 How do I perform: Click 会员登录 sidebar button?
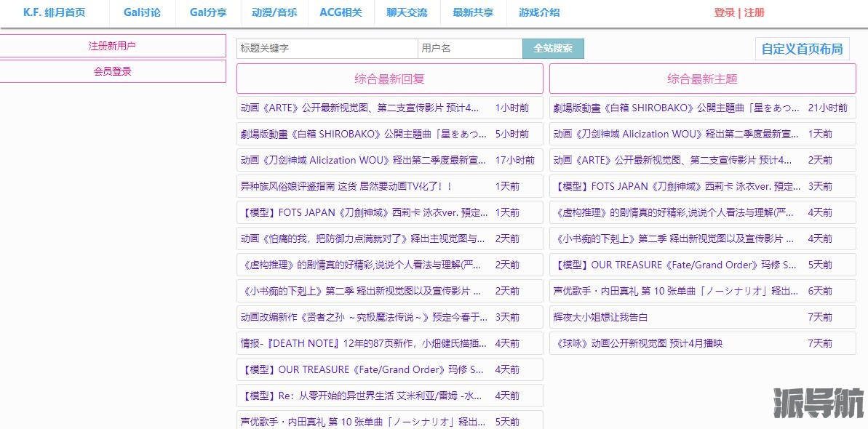click(112, 71)
